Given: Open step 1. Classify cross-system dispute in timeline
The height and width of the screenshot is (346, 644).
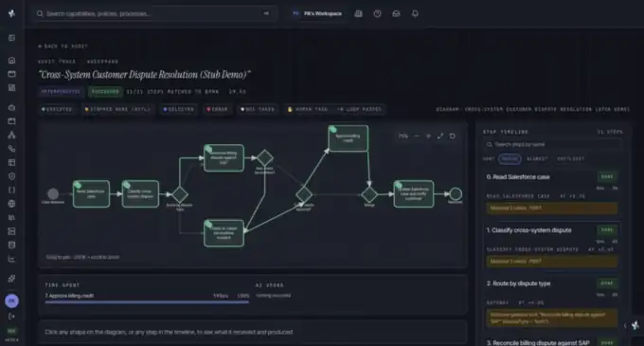Looking at the screenshot, I should pyautogui.click(x=551, y=246).
